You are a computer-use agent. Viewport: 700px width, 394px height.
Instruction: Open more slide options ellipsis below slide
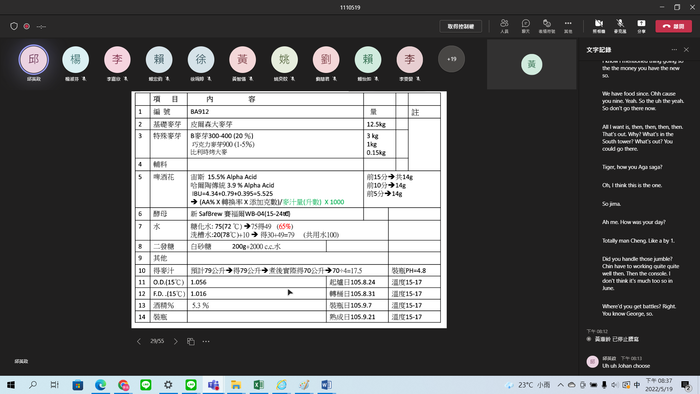click(206, 341)
